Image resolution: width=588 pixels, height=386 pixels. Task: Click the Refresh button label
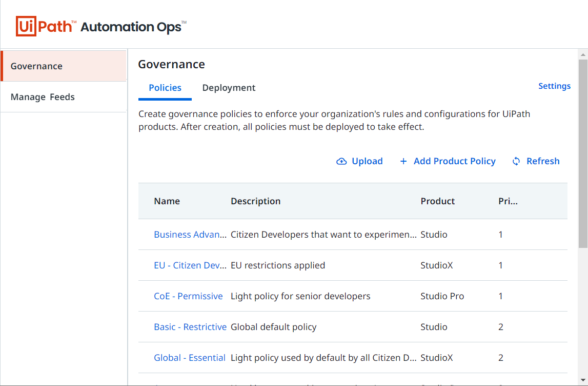click(x=543, y=161)
